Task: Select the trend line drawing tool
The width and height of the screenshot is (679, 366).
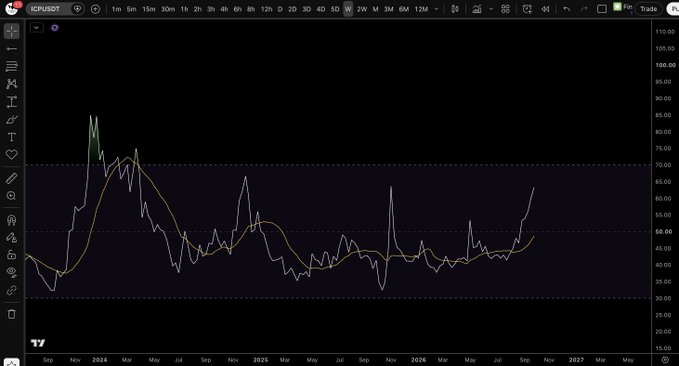Action: (x=12, y=49)
